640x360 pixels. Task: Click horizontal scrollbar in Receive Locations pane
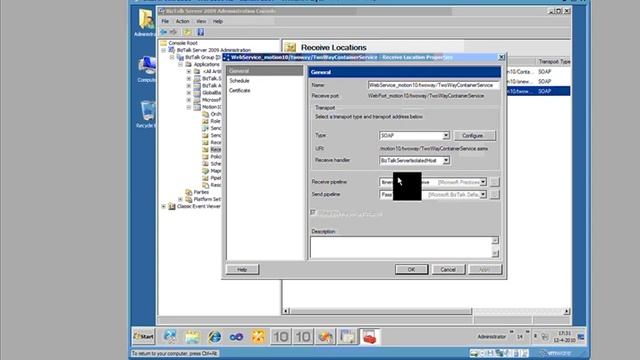(380, 311)
